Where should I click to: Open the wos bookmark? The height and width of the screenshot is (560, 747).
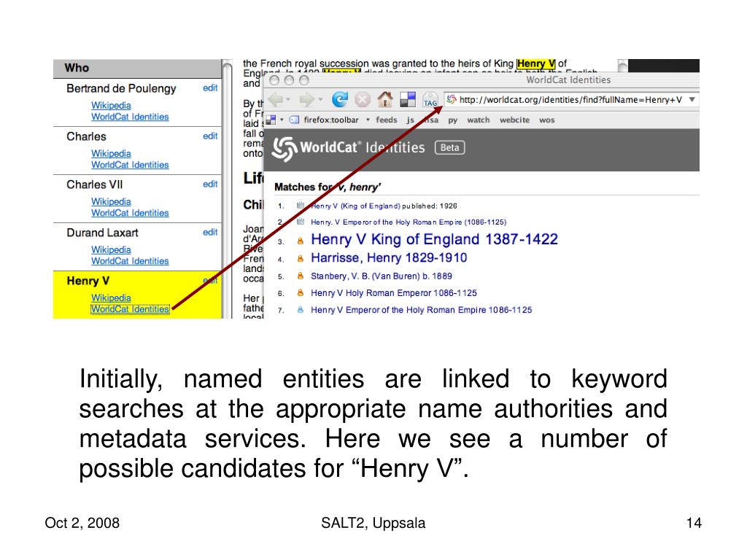click(x=547, y=120)
